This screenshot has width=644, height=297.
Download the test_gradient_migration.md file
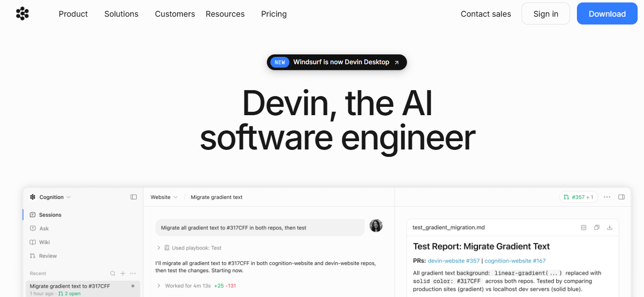click(x=610, y=227)
